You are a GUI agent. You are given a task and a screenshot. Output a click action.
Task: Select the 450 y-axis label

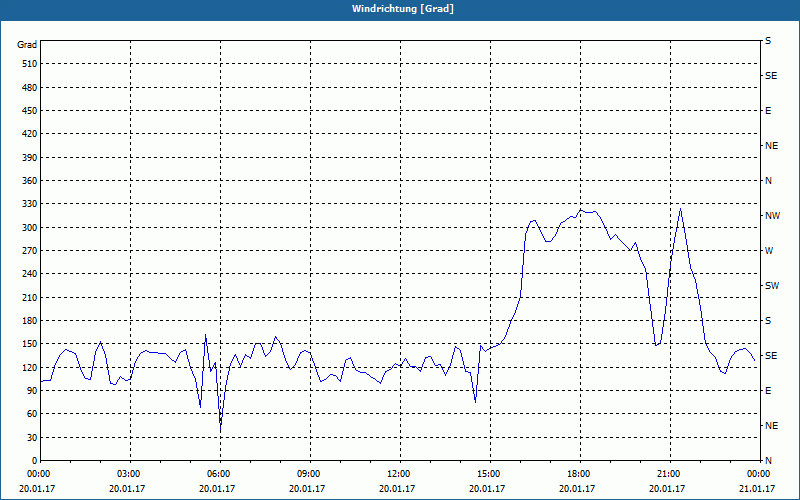(30, 111)
